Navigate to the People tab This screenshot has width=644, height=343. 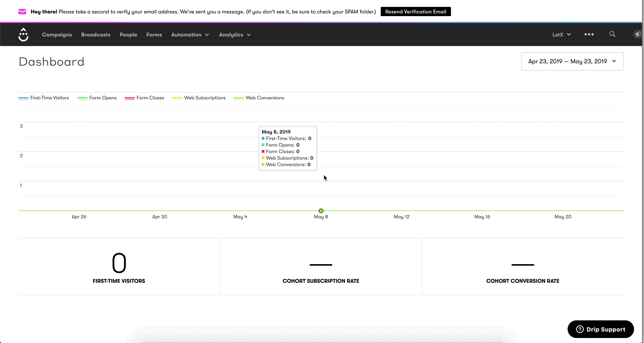[128, 35]
